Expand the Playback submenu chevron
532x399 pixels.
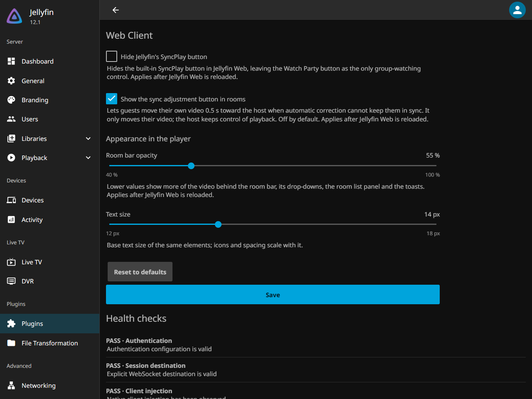coord(88,158)
